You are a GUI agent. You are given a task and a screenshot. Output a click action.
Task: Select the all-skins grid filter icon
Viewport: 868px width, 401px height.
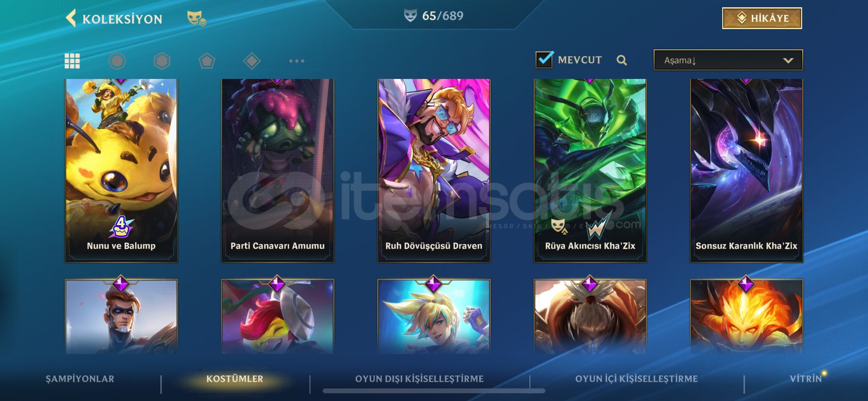[x=72, y=61]
